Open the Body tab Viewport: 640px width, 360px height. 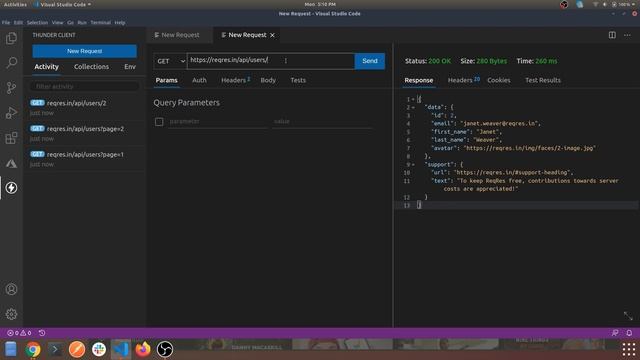click(x=268, y=80)
